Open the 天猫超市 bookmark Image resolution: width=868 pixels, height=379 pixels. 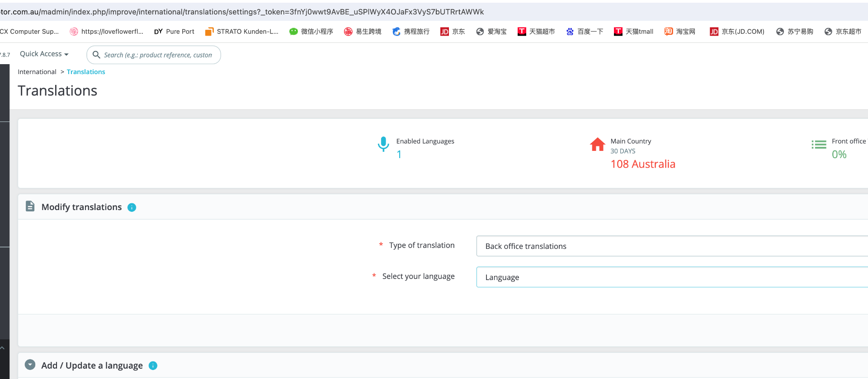(x=536, y=32)
